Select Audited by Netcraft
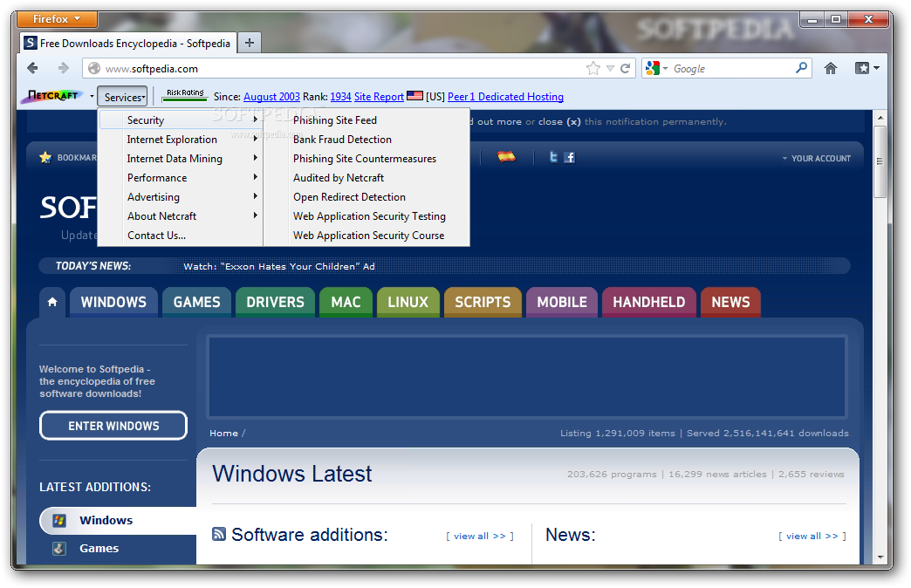The width and height of the screenshot is (911, 588). pyautogui.click(x=366, y=178)
